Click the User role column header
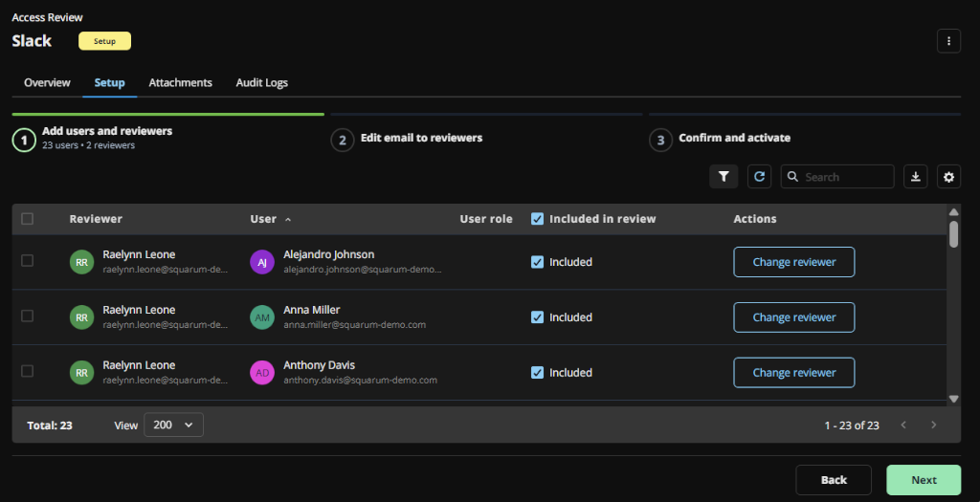 pos(486,219)
